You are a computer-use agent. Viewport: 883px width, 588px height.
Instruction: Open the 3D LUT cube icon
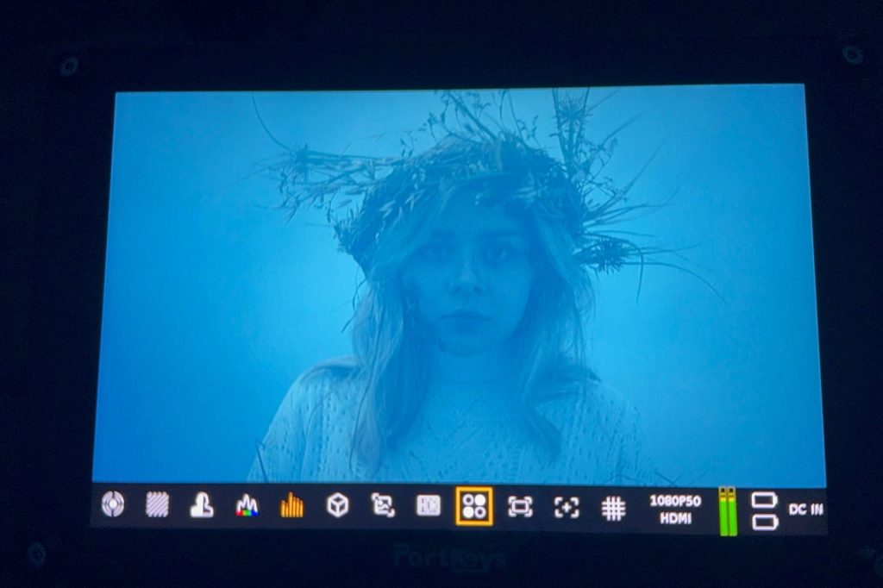337,506
